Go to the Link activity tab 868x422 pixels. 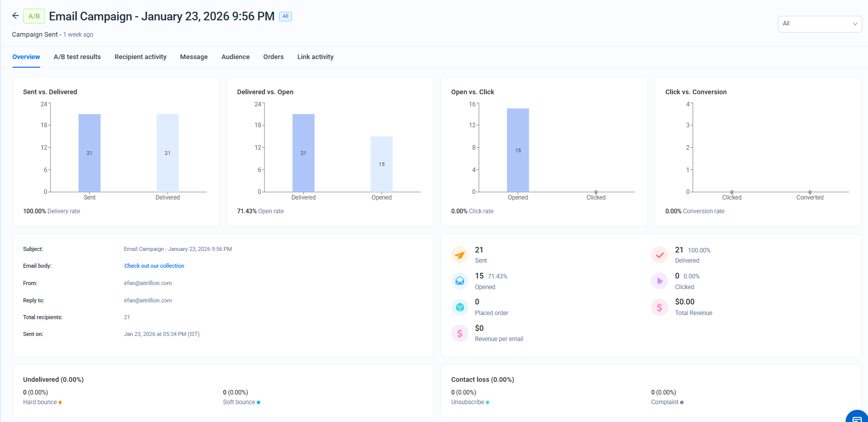pos(315,57)
